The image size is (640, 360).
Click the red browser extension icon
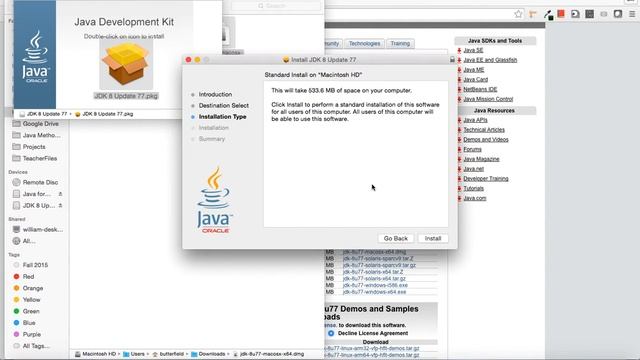coord(561,14)
